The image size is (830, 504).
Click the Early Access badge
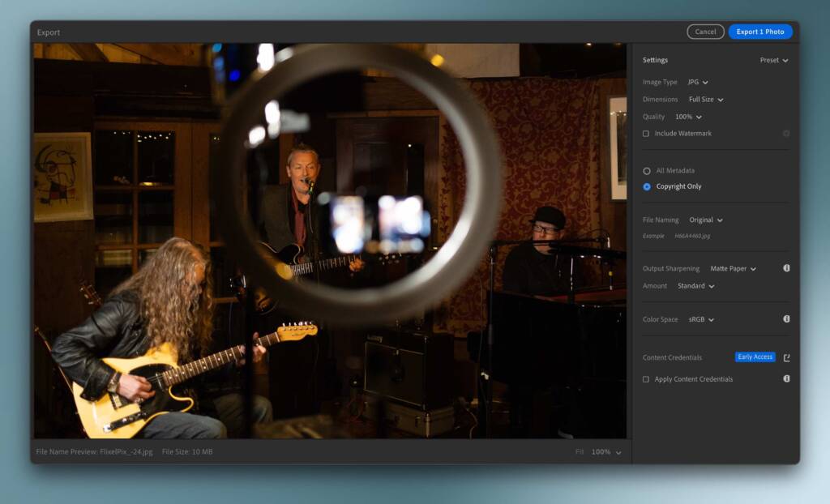[x=755, y=357]
